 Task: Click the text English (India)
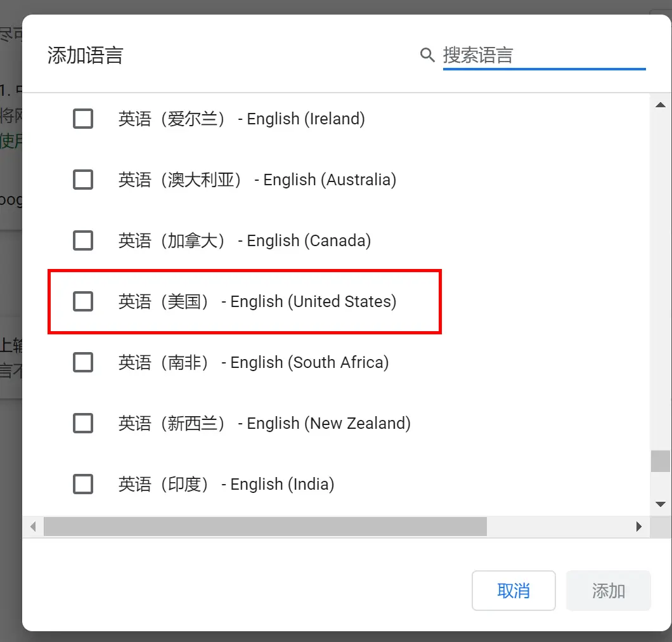coord(282,484)
